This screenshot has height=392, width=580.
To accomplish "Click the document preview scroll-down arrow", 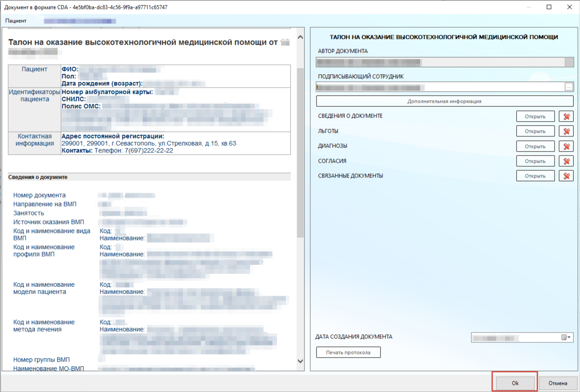I will pyautogui.click(x=300, y=361).
